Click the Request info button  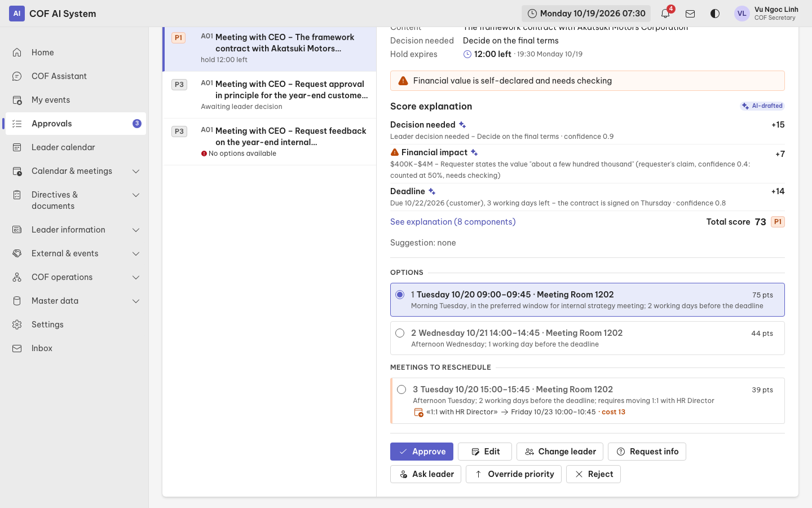pyautogui.click(x=647, y=452)
